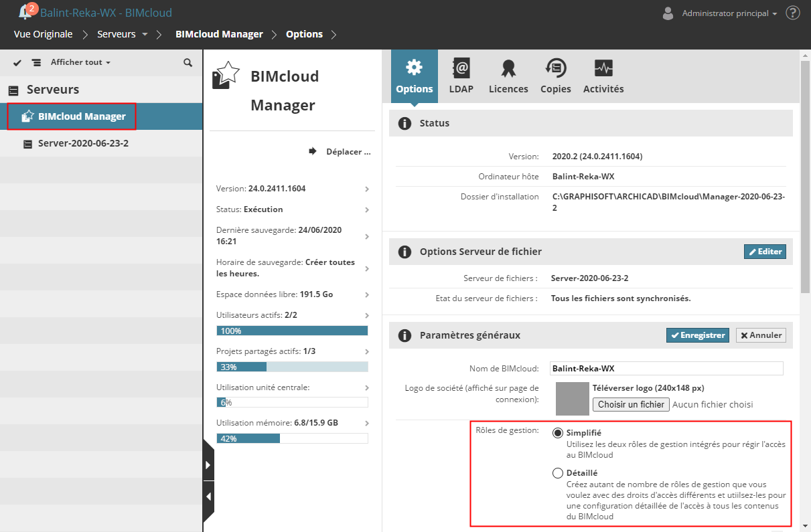Click the company logo placeholder thumbnail
The width and height of the screenshot is (811, 532).
tap(572, 399)
